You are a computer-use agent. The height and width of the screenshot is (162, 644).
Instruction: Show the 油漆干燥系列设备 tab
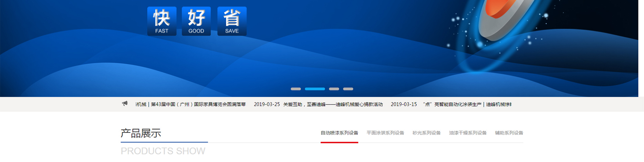(468, 133)
